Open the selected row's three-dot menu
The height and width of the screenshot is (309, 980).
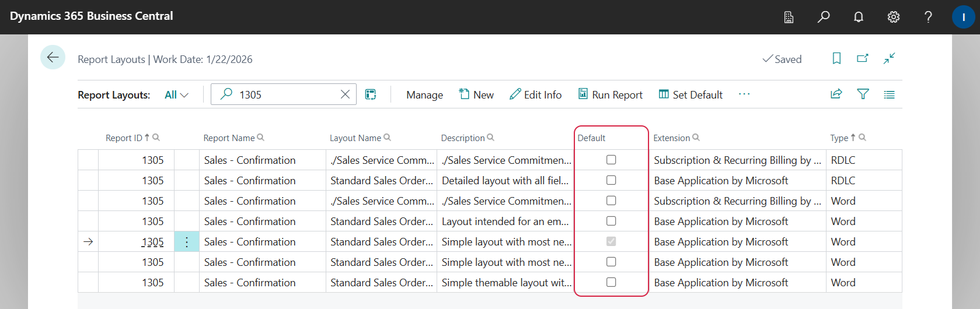coord(187,242)
